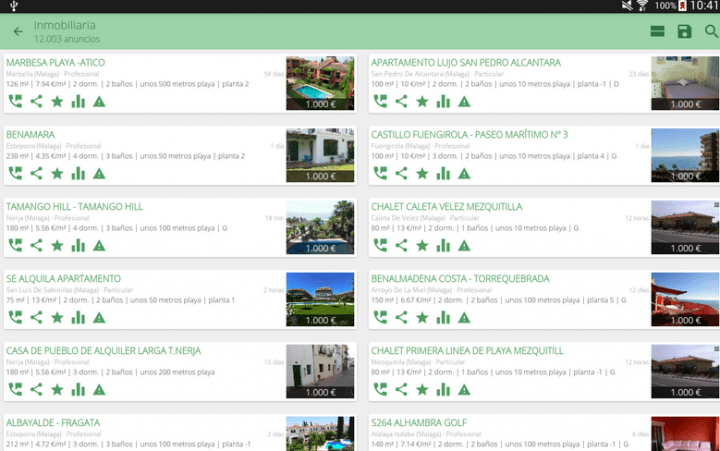Favorite the MARBESA PLAYA -ATICO listing
The width and height of the screenshot is (720, 451).
click(x=57, y=101)
